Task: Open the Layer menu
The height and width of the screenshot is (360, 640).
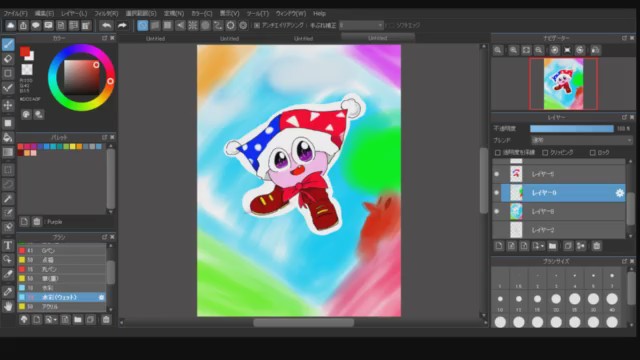Action: [74, 13]
